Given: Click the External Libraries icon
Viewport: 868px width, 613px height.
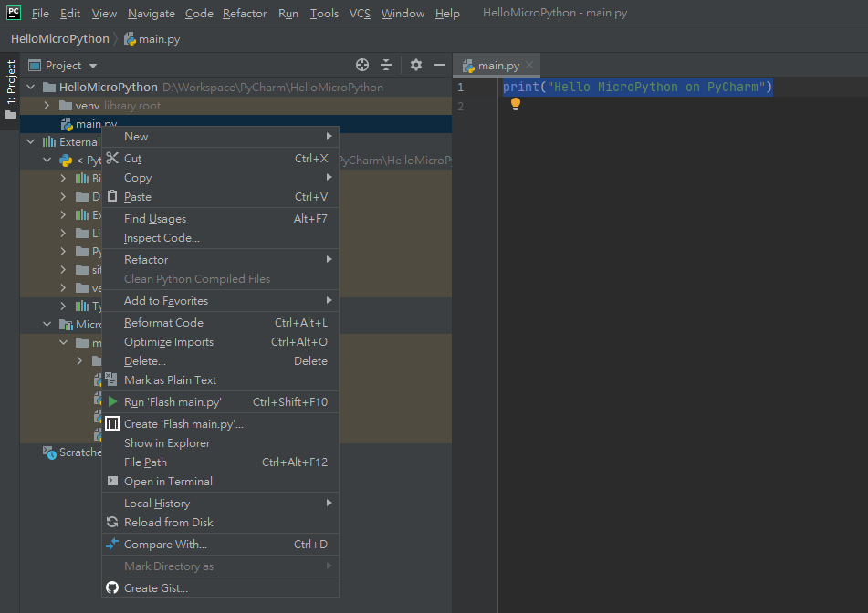Looking at the screenshot, I should coord(49,141).
